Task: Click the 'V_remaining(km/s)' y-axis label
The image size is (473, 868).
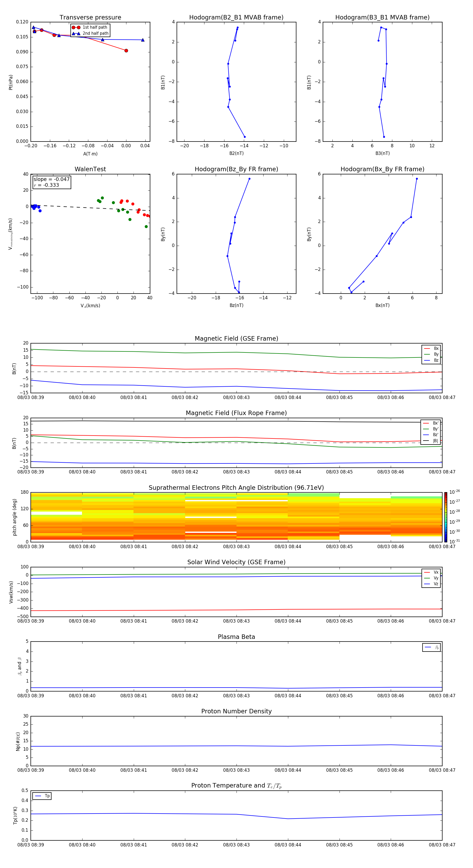Action: 11,234
